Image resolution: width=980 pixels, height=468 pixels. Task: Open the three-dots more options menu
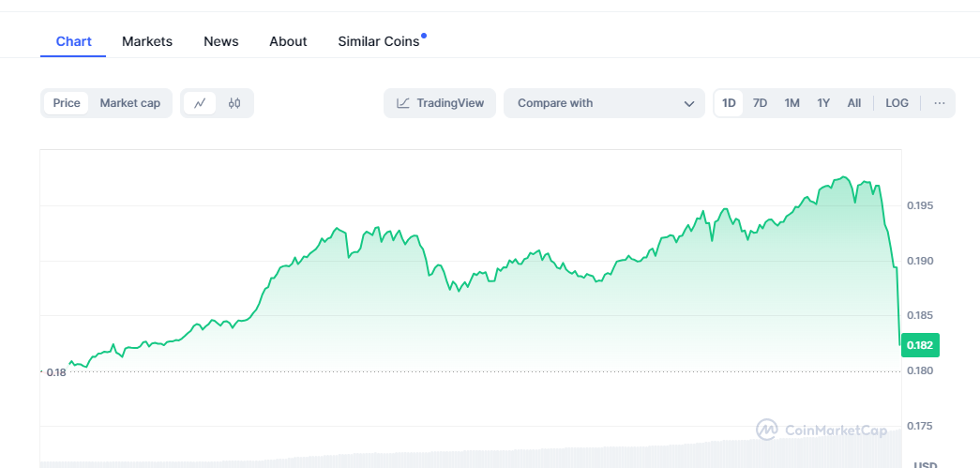[940, 103]
